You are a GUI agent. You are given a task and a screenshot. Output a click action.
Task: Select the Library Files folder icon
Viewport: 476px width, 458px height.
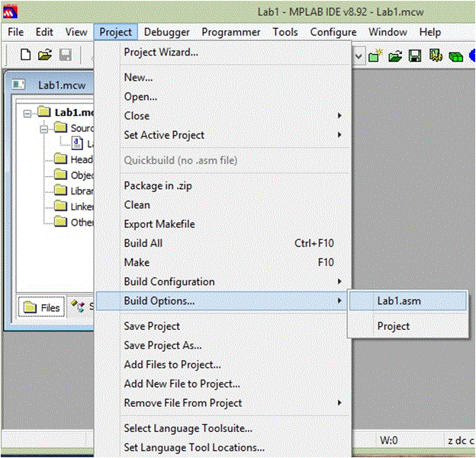click(x=60, y=191)
